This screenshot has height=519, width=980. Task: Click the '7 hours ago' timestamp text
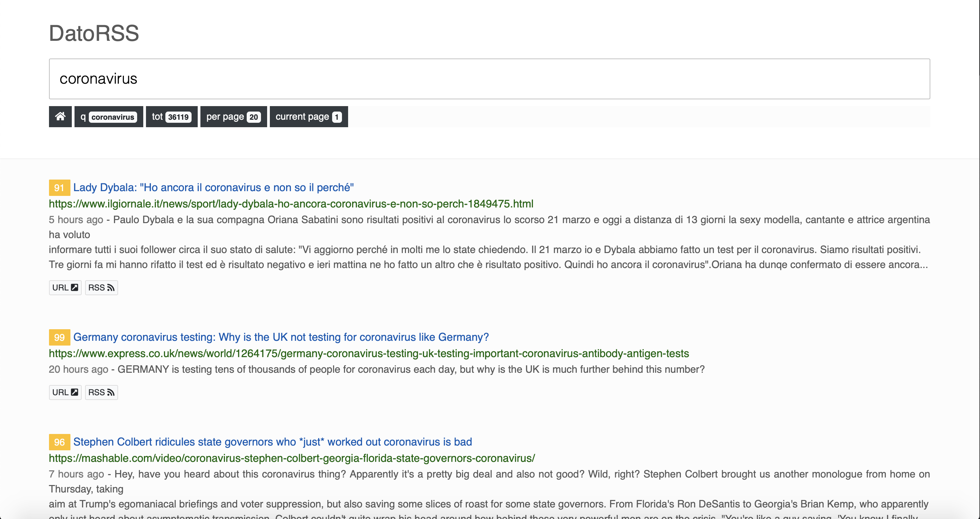point(76,474)
